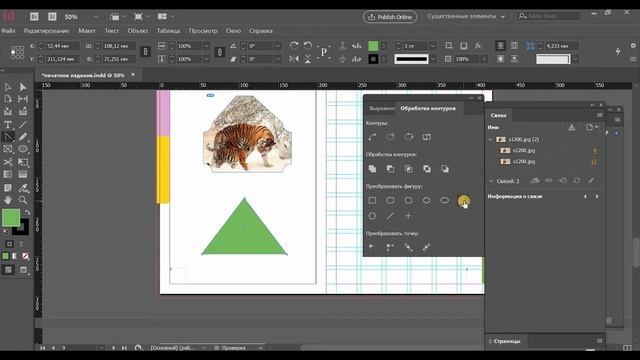Toggle Formatting Affects Text button
640x360 pixels.
coord(21,244)
